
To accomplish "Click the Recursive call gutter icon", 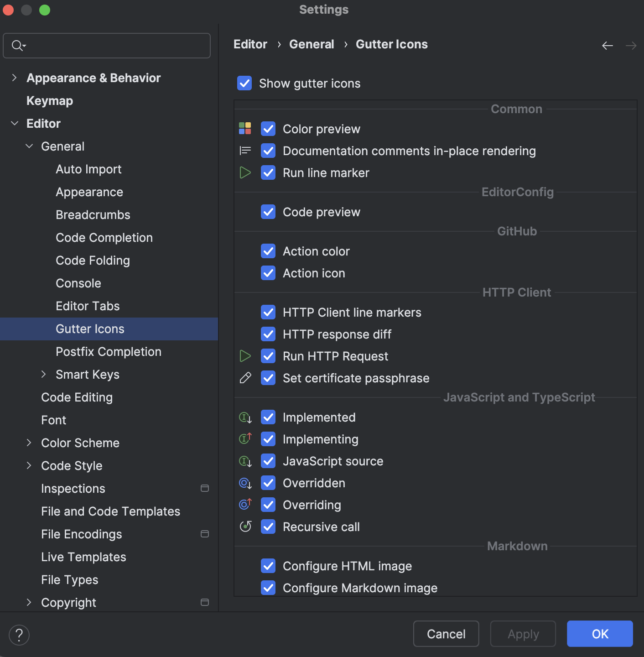I will click(245, 526).
